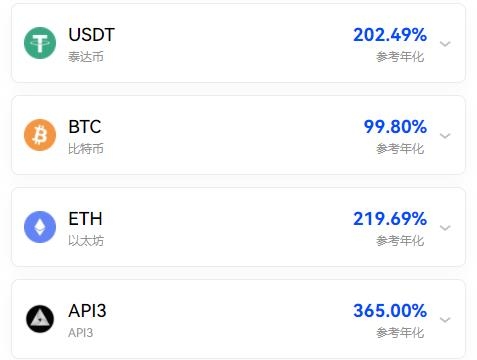The height and width of the screenshot is (360, 477).
Task: Expand the API3 row chevron
Action: 445,320
